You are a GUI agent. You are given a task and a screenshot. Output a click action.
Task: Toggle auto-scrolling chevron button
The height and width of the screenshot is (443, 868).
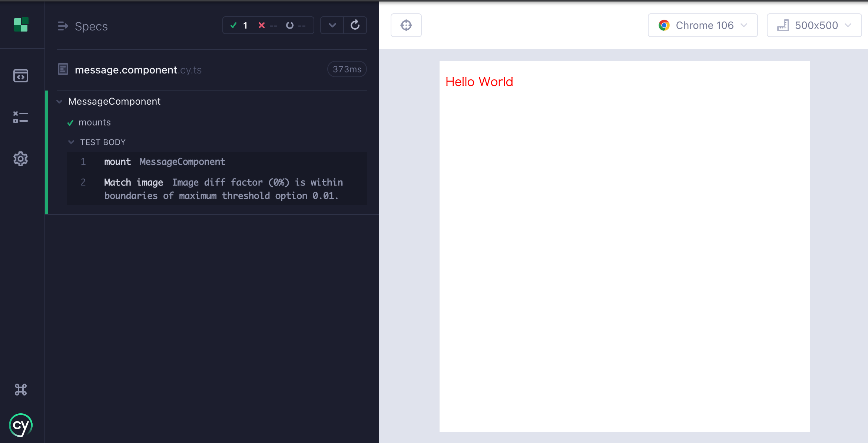[332, 25]
